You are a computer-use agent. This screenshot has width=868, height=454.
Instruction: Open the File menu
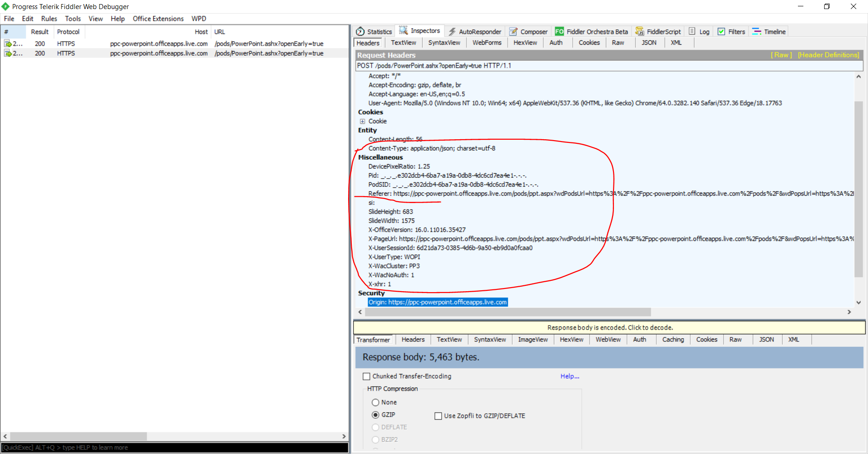coord(9,19)
